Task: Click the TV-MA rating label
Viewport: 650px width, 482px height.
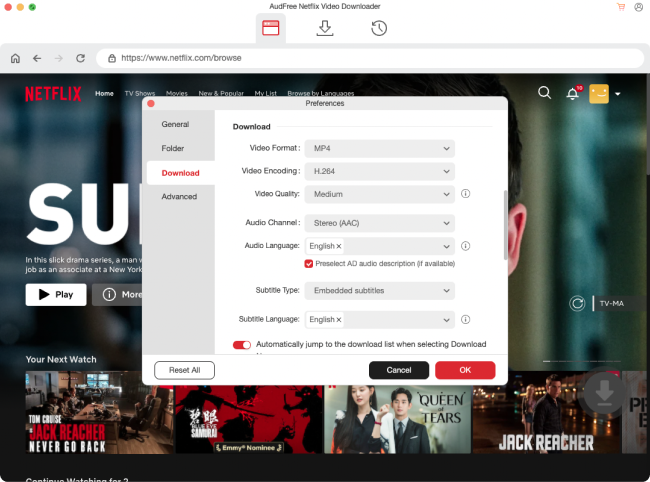Action: point(612,303)
